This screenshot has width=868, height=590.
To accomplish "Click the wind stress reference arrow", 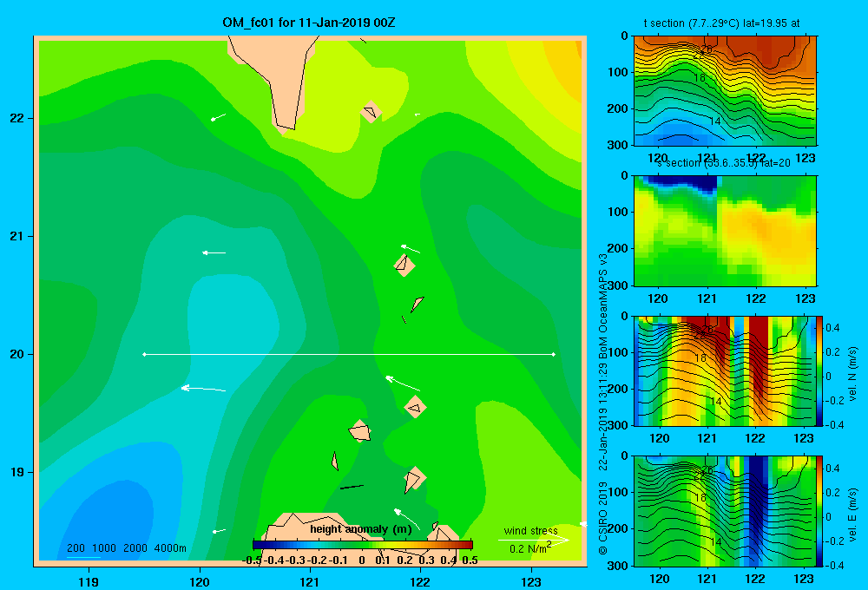I will 533,540.
